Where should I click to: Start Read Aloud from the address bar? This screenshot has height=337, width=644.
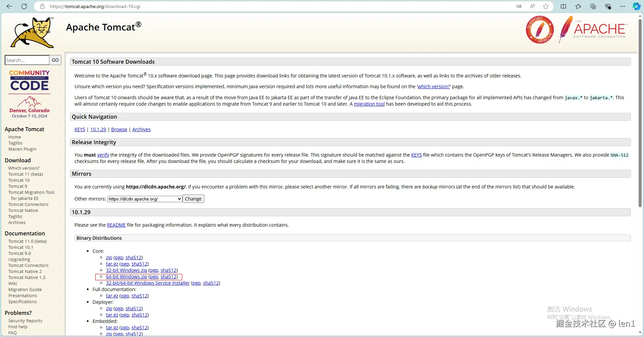[532, 6]
